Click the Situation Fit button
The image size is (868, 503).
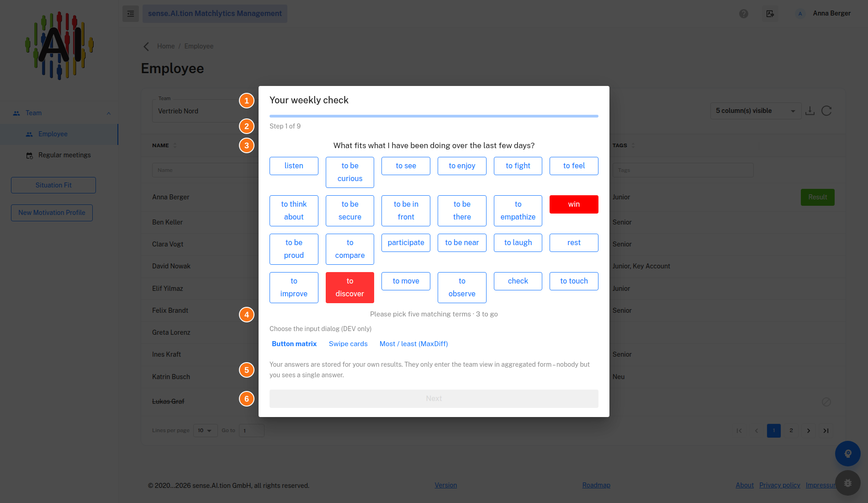[x=53, y=185]
